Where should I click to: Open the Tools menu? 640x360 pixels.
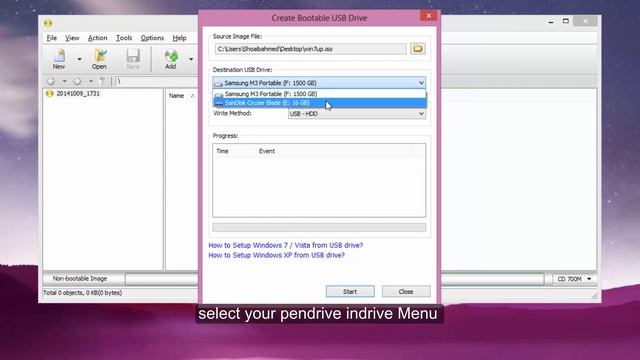(x=124, y=38)
